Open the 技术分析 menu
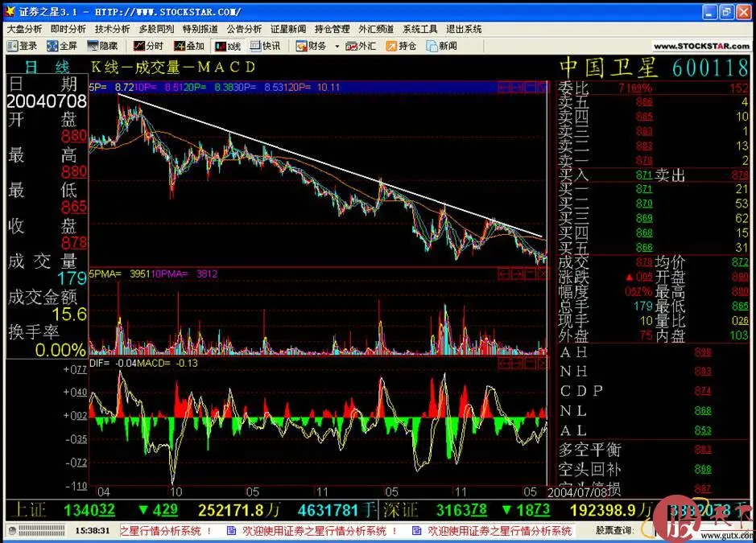Viewport: 756px width, 543px height. [113, 29]
